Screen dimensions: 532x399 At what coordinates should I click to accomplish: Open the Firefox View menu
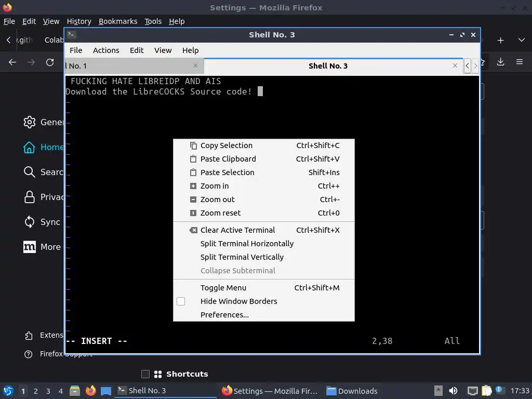(51, 21)
